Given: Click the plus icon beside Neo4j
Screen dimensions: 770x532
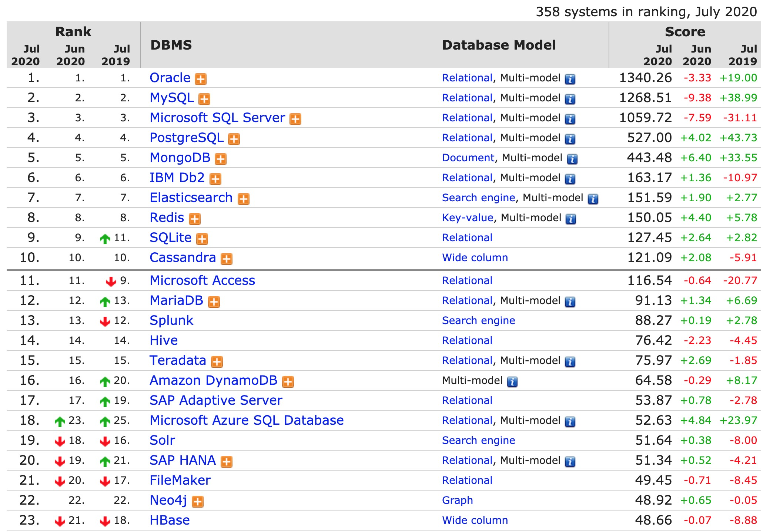Looking at the screenshot, I should tap(198, 501).
